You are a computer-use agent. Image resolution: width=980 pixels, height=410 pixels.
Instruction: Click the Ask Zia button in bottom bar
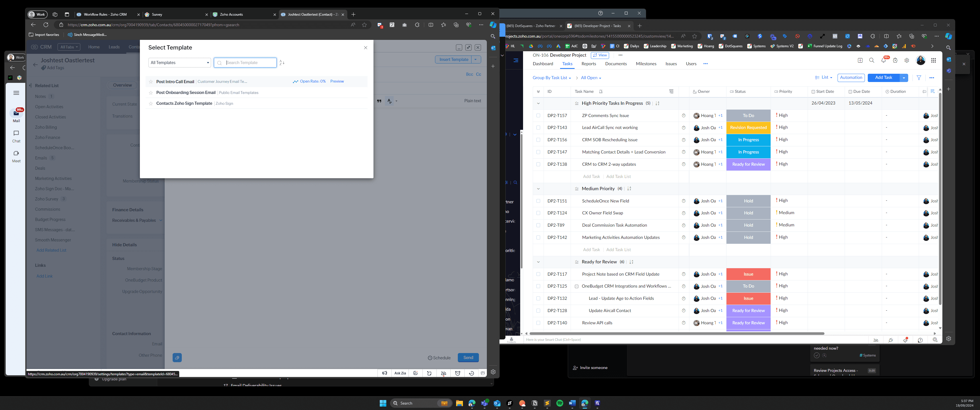pos(400,373)
